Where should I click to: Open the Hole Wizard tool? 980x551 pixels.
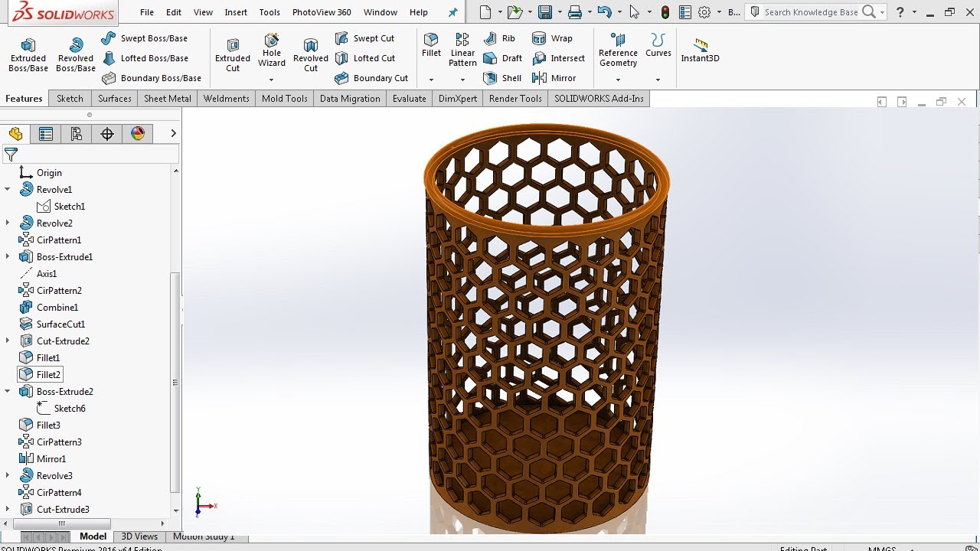point(271,51)
